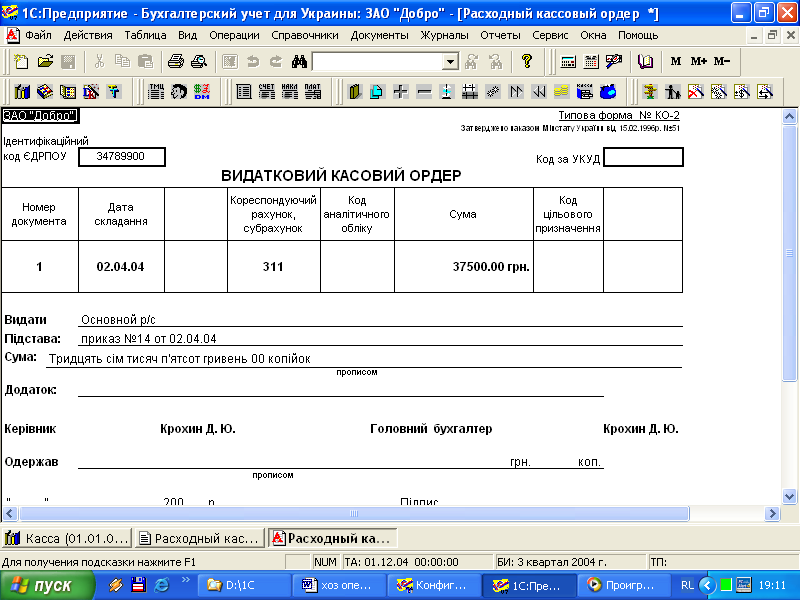Open the Операции menu
The height and width of the screenshot is (600, 800).
(234, 36)
